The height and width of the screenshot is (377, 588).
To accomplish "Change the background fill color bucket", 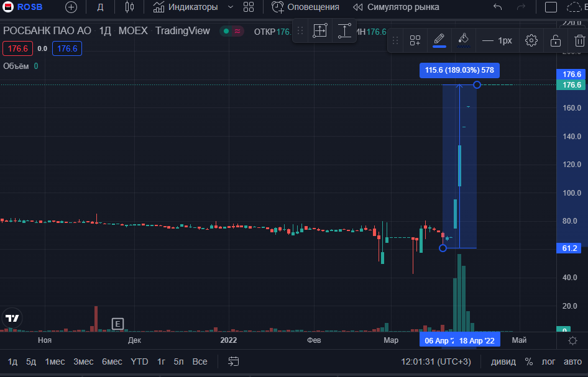I will [x=464, y=40].
